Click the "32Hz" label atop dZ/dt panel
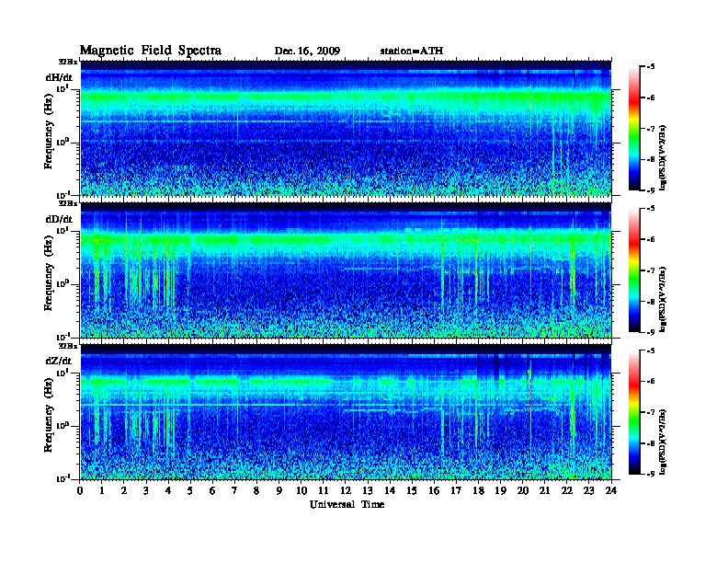 coord(68,346)
